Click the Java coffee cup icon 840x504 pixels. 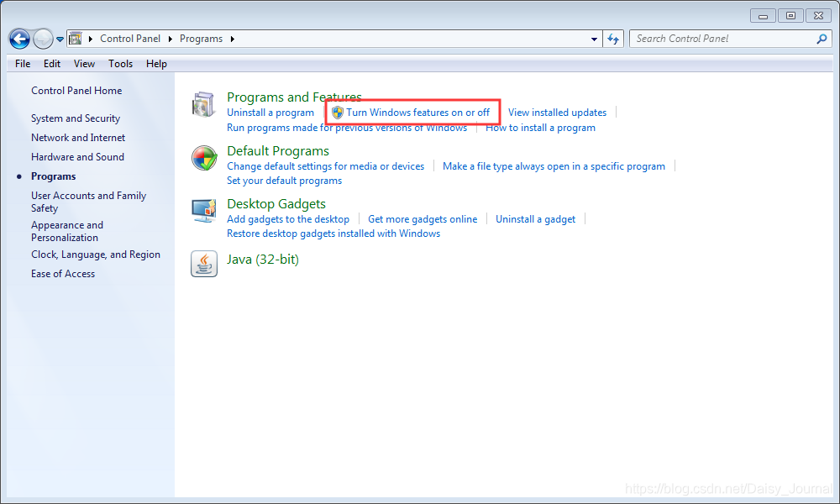204,264
